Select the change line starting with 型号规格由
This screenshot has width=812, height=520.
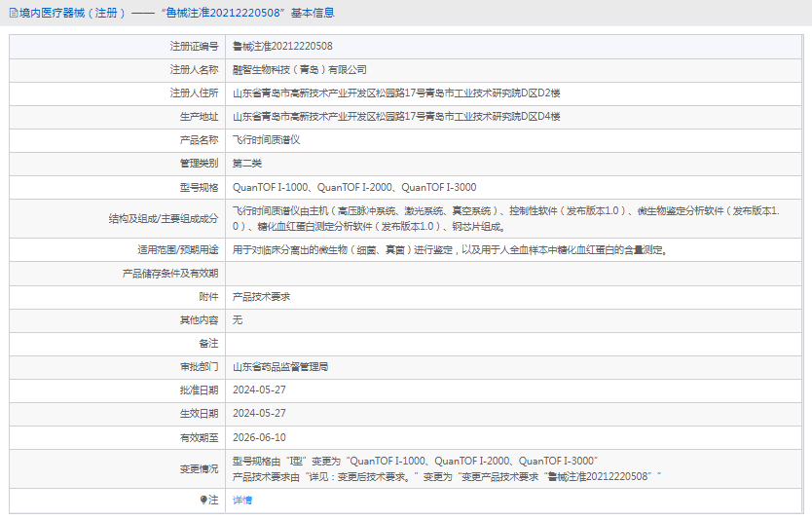coord(416,461)
